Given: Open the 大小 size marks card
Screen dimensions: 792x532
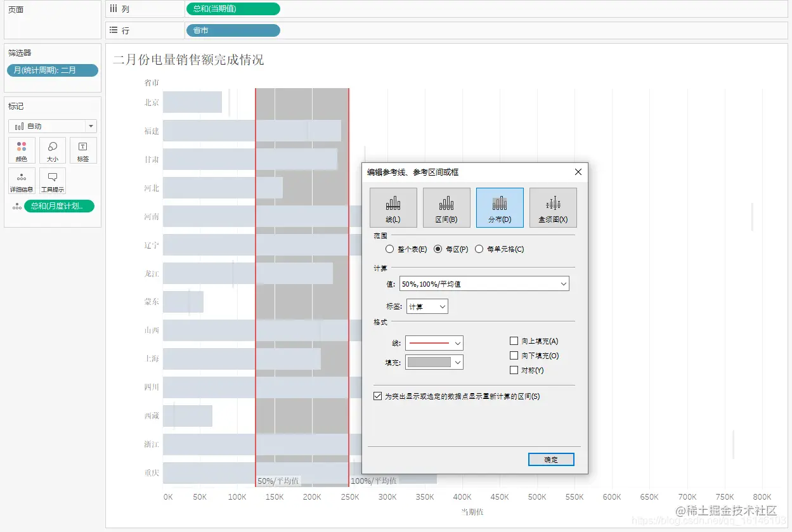Looking at the screenshot, I should (x=53, y=151).
